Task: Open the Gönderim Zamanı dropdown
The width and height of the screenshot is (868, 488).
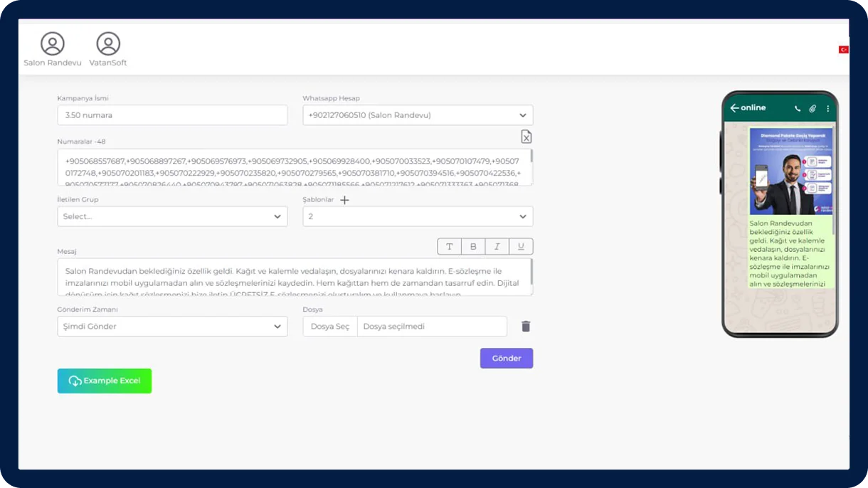Action: click(x=172, y=327)
